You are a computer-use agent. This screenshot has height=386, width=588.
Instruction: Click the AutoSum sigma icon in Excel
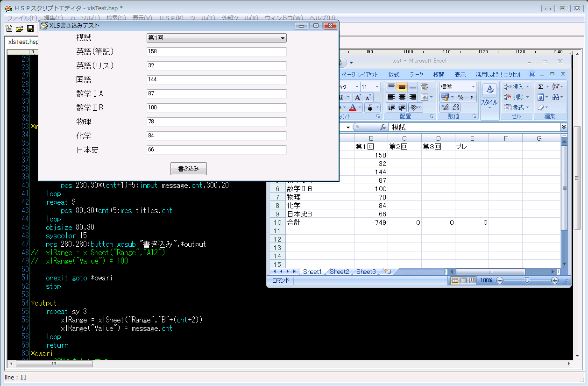540,86
